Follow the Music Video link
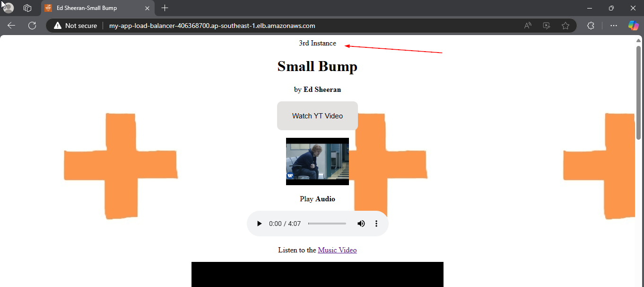This screenshot has width=644, height=287. [337, 250]
